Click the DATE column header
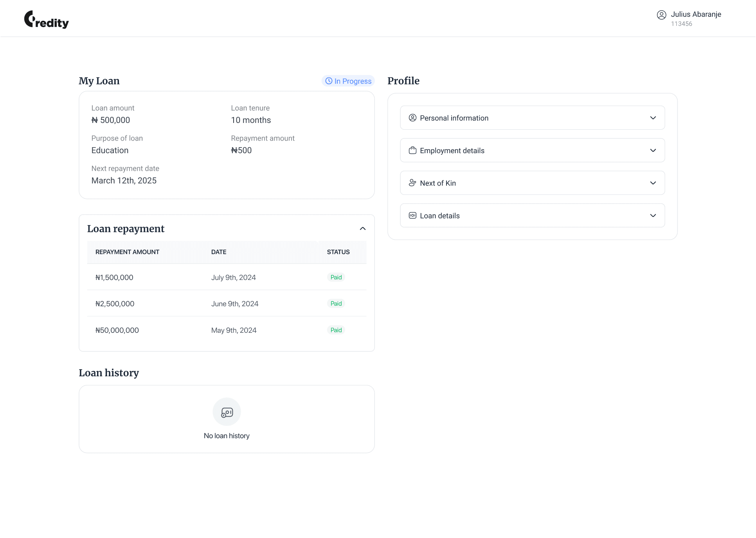Screen dimensions: 756x538 [x=218, y=252]
